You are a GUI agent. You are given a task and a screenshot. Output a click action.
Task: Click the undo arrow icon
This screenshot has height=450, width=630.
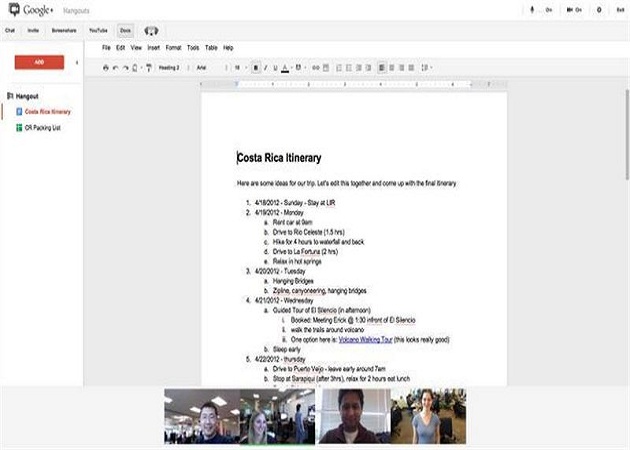[x=117, y=67]
